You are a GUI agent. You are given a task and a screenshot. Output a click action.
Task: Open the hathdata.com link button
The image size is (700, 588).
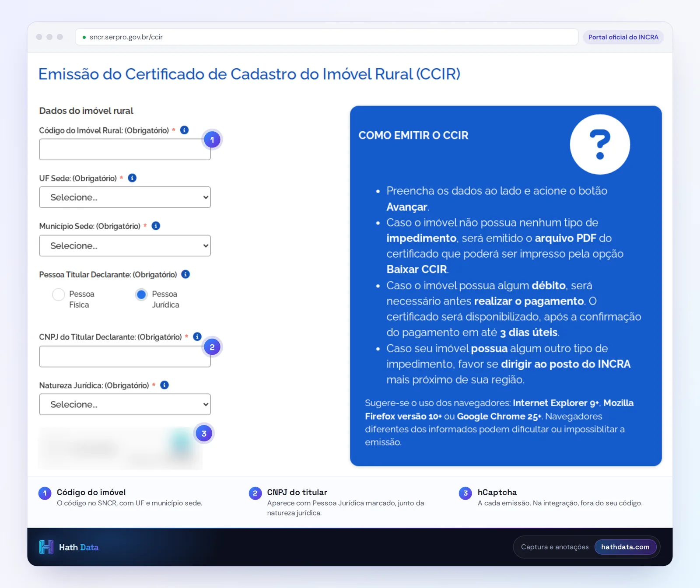pyautogui.click(x=625, y=547)
